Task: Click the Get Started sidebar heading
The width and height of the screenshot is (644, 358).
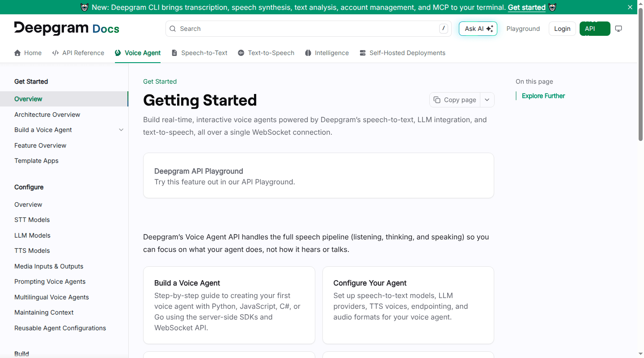Action: click(x=31, y=81)
